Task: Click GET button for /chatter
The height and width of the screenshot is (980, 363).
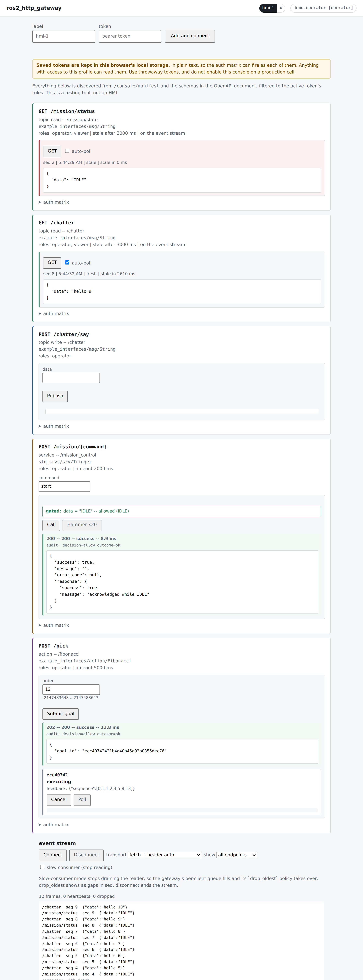Action: 52,263
